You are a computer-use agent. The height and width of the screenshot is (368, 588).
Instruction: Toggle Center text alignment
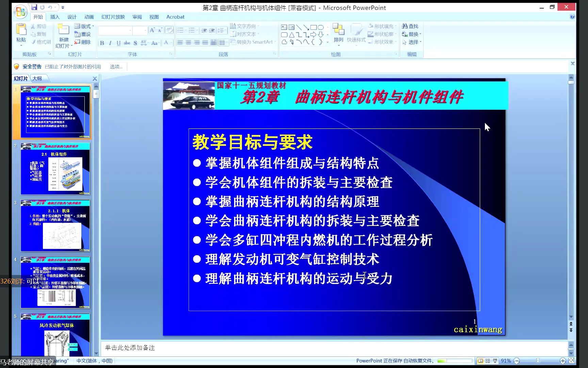tap(188, 43)
